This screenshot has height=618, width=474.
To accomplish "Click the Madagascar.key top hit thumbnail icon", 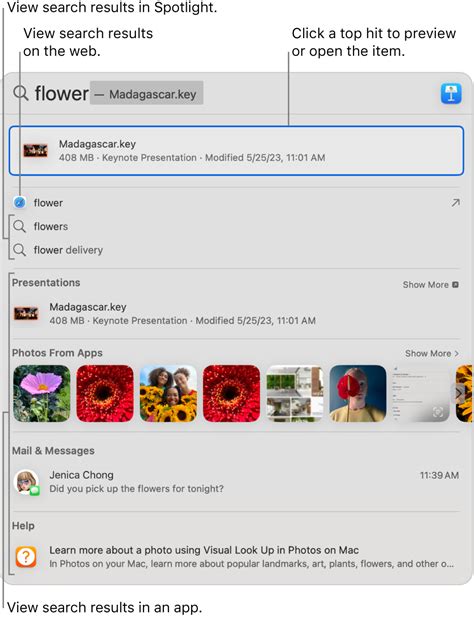I will 35,151.
